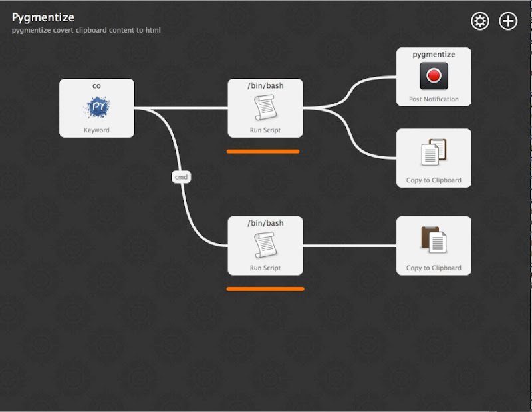Open the lower /bin/bash Run Script scroll icon
532x412 pixels.
click(265, 245)
